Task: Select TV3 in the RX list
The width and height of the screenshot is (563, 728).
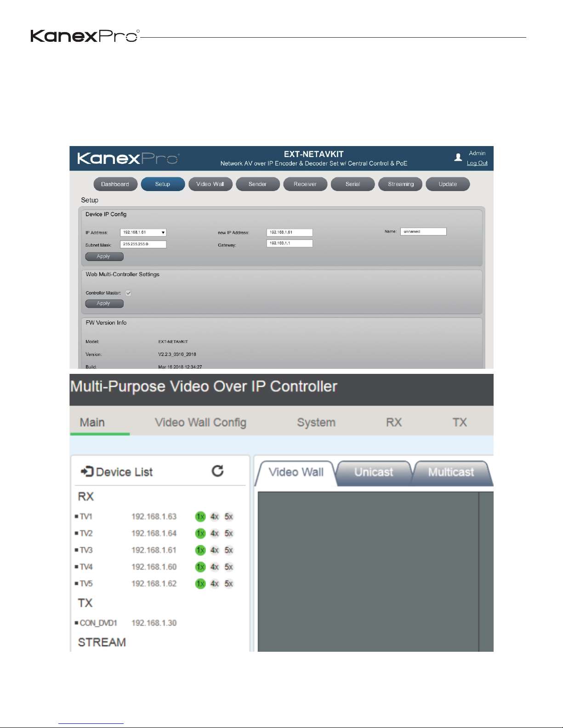Action: (x=86, y=550)
